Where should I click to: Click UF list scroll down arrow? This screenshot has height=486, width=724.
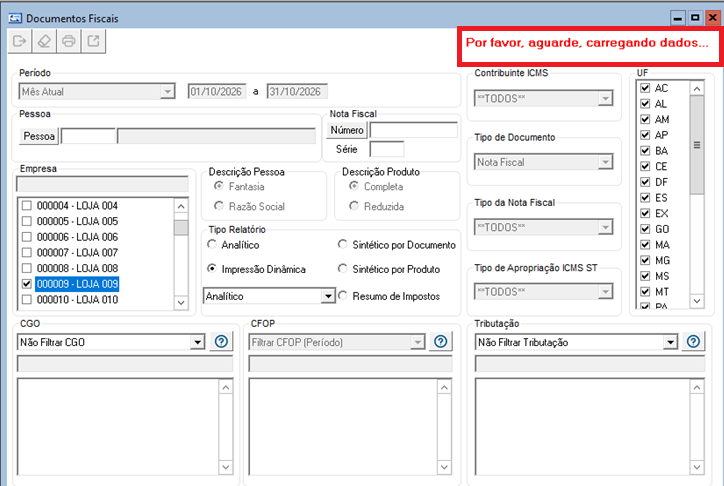pos(697,301)
